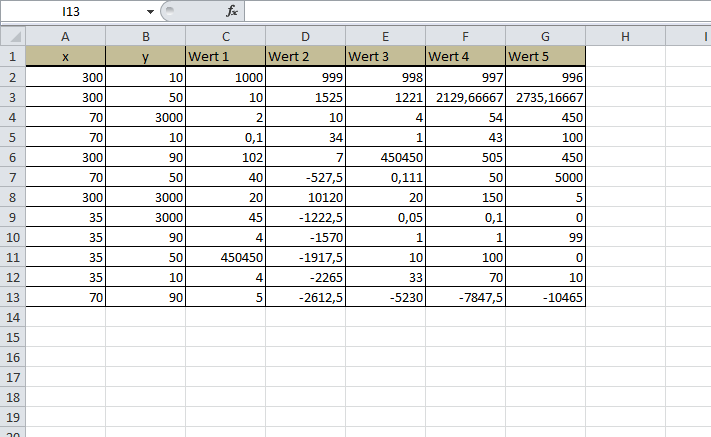Select cell containing 33

coord(385,277)
